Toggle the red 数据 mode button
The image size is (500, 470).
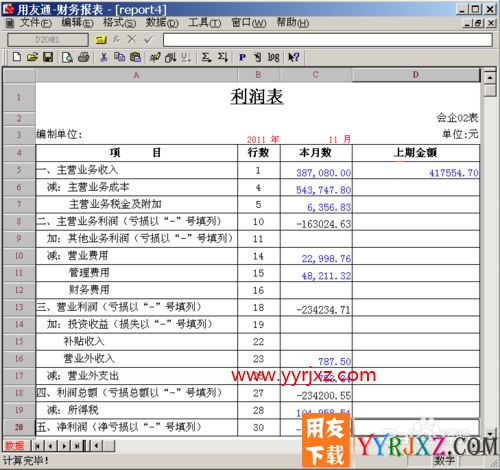pos(15,446)
